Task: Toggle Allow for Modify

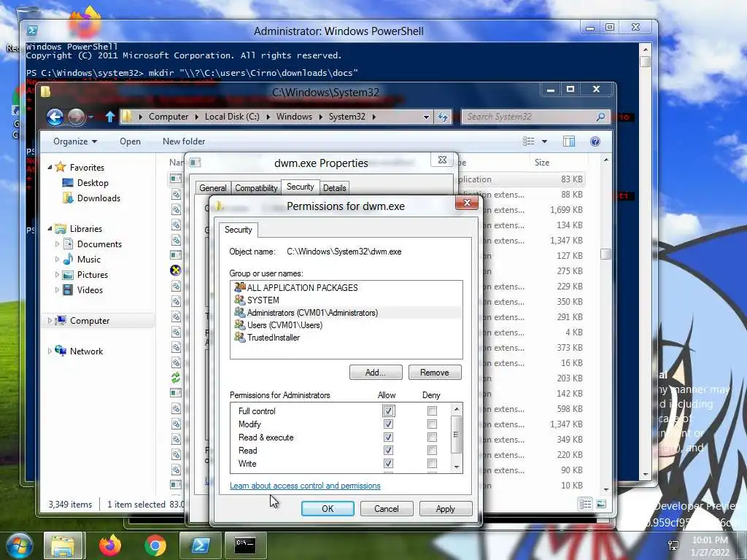Action: click(388, 424)
